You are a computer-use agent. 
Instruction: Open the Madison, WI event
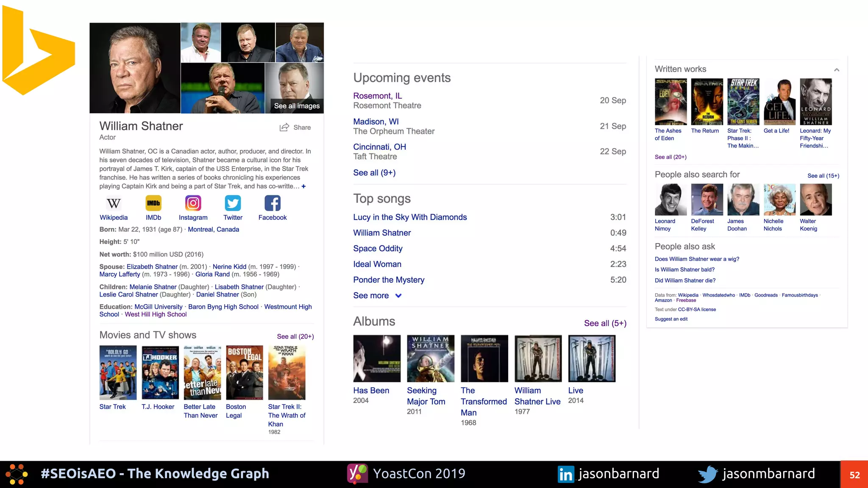[376, 122]
